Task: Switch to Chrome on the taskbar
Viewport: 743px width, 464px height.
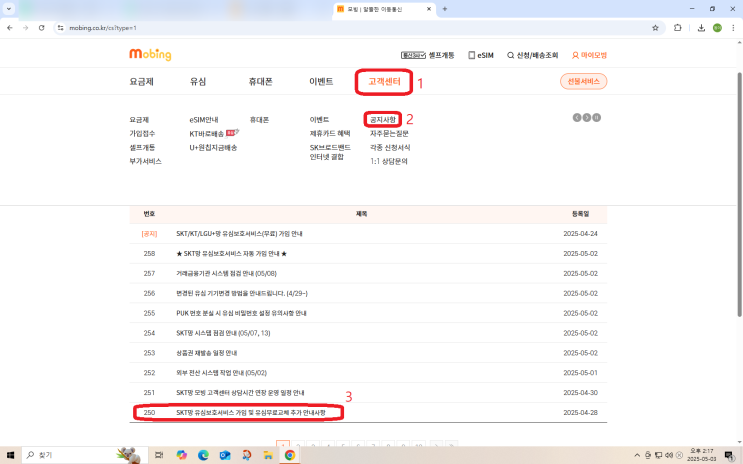Action: pyautogui.click(x=290, y=455)
